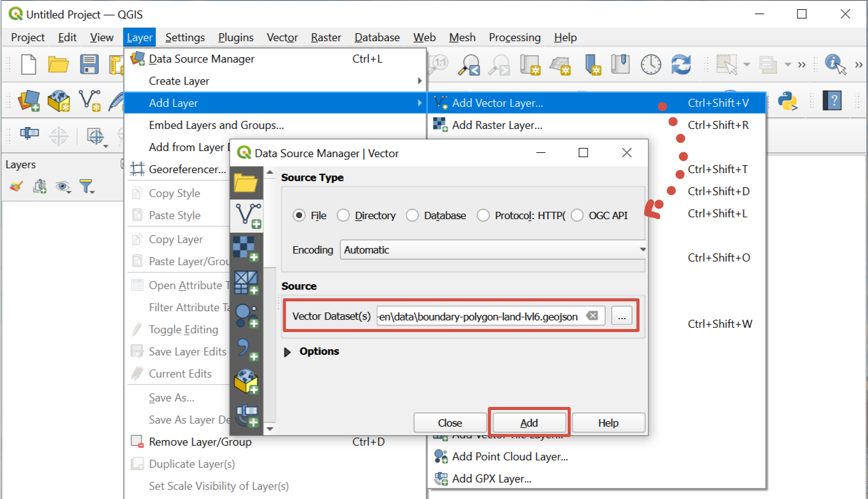Click the browse ellipsis button for Vector Dataset

click(622, 316)
